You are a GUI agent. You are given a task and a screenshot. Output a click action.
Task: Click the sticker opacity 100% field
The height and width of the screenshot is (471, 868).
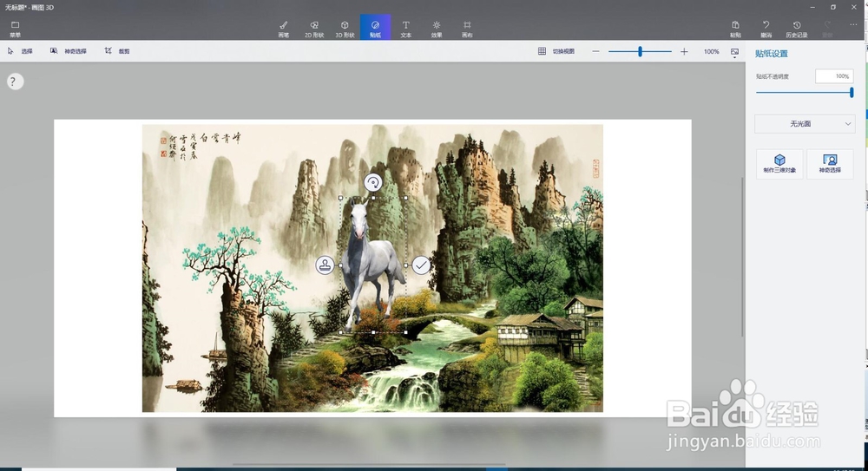point(834,76)
